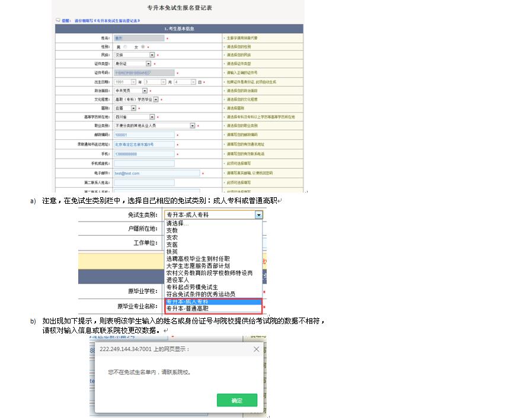The image size is (515, 420).
Task: Click the 手机 phone number field
Action: [x=144, y=153]
